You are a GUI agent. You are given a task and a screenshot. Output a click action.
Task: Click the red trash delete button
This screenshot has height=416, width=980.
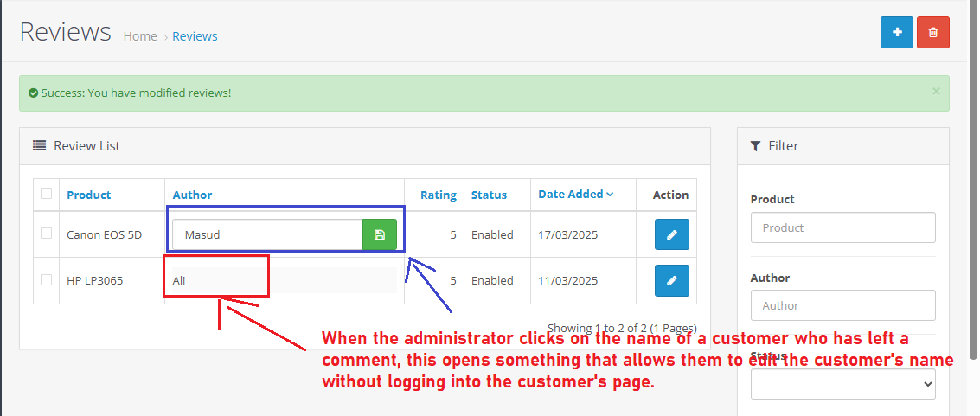pos(932,32)
